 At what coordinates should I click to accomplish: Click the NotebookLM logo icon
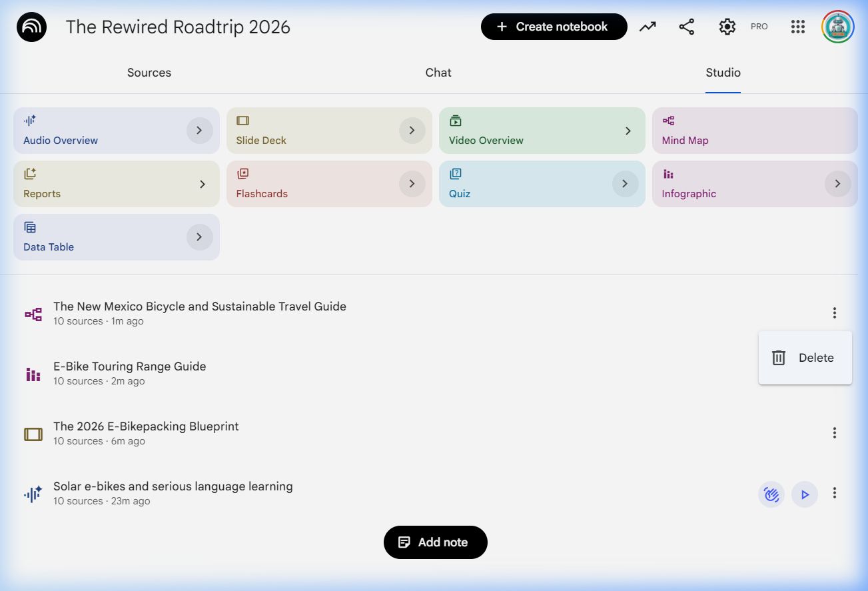coord(31,27)
